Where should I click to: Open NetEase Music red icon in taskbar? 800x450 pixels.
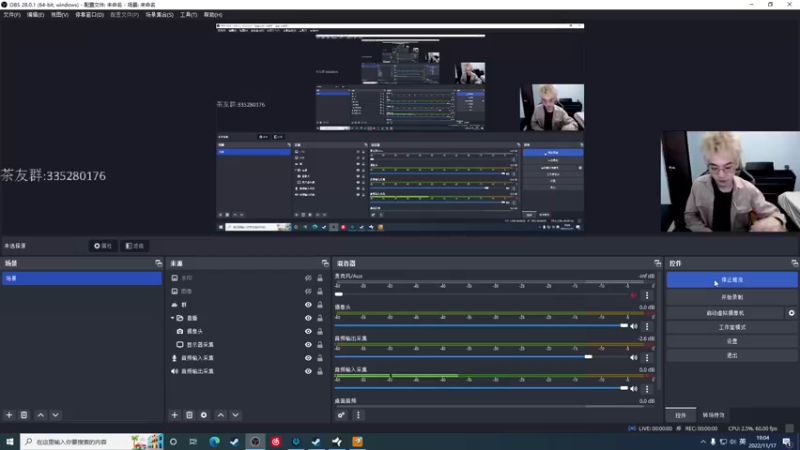point(276,441)
